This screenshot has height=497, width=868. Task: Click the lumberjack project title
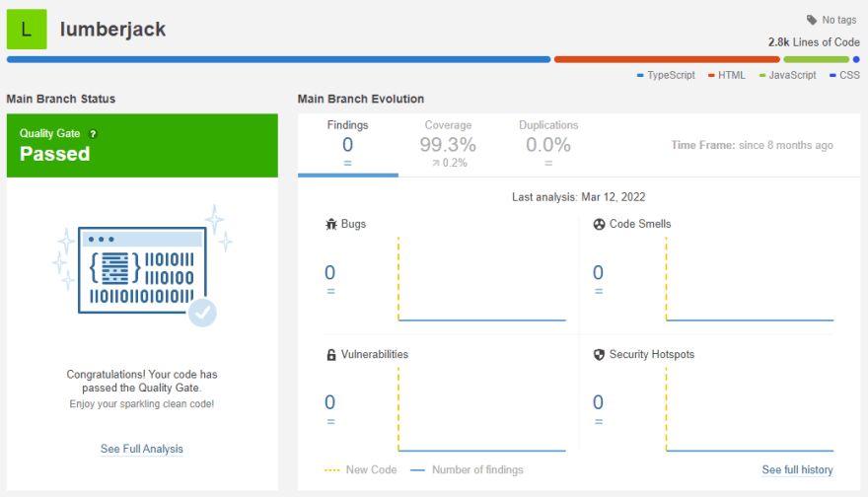[112, 30]
